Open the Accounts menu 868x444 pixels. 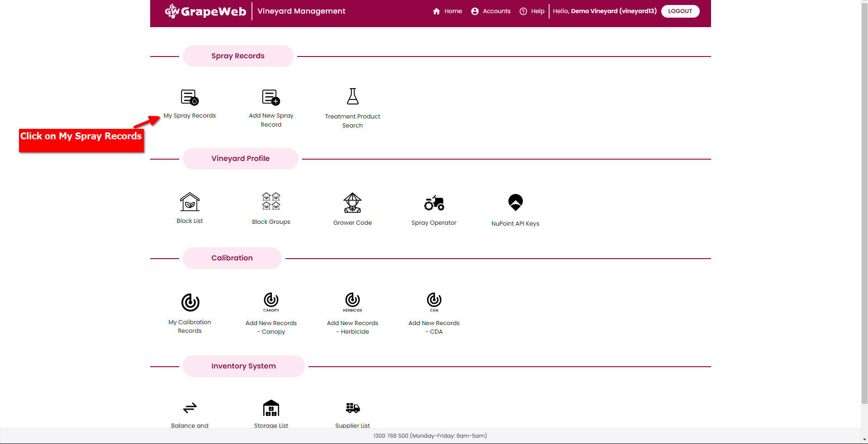pos(490,11)
